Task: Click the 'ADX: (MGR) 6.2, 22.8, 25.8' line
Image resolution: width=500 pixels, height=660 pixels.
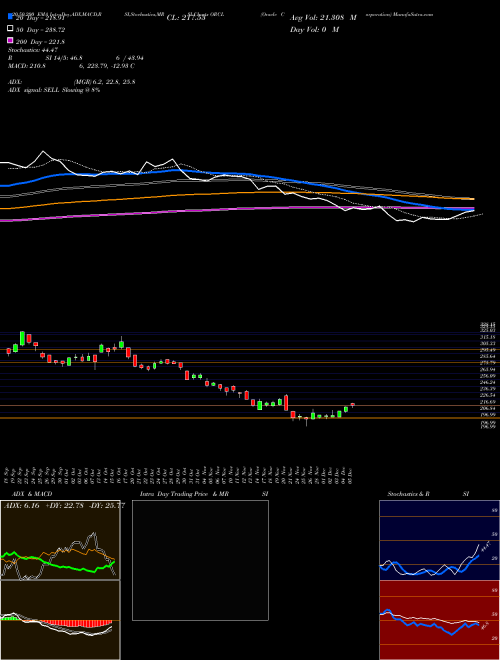Action: (72, 82)
